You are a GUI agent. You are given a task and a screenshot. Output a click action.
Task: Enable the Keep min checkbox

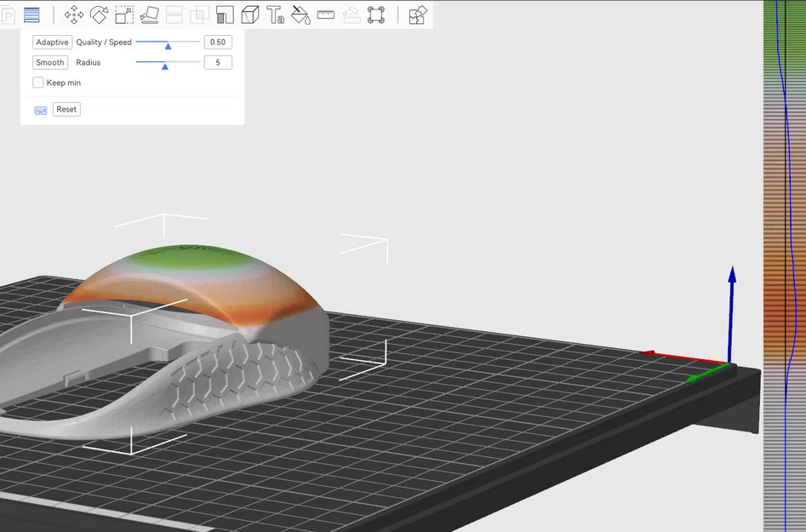click(37, 82)
